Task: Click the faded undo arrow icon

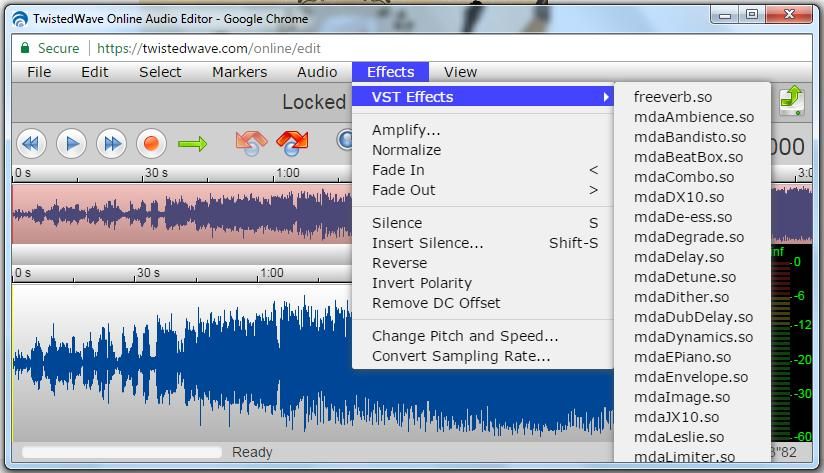Action: coord(251,143)
